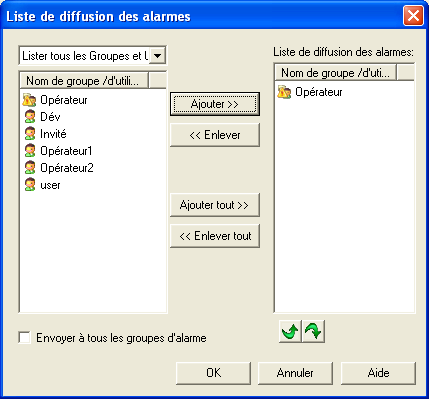Screen dimensions: 429x399
Task: Open the Lister tous les Groupes dropdown arrow
Action: coord(157,56)
